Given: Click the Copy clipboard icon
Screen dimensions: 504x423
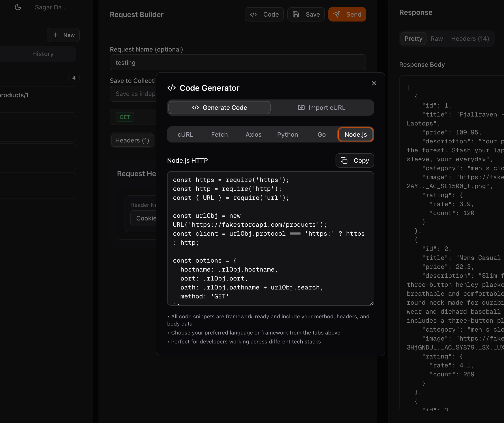Looking at the screenshot, I should click(x=344, y=160).
